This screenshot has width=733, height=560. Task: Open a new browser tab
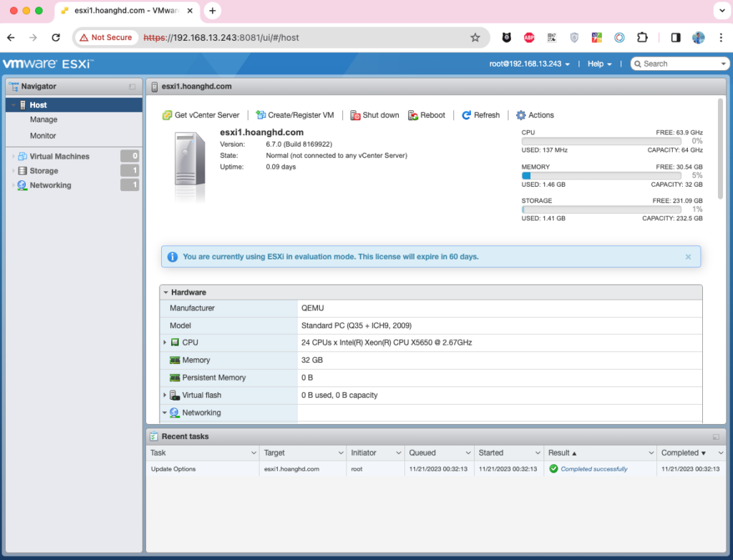[x=212, y=11]
